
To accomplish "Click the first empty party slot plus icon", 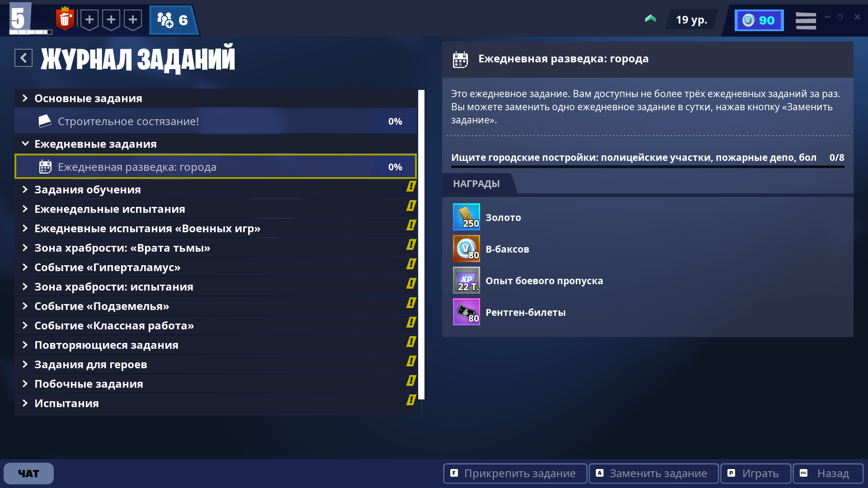I will point(90,20).
